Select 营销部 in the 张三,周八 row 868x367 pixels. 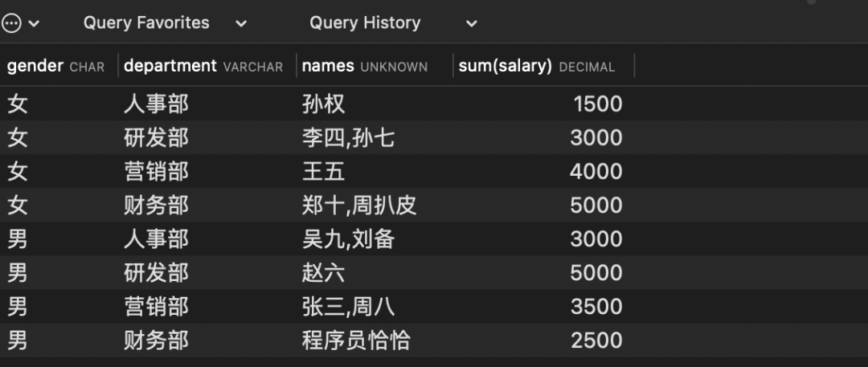coord(156,307)
